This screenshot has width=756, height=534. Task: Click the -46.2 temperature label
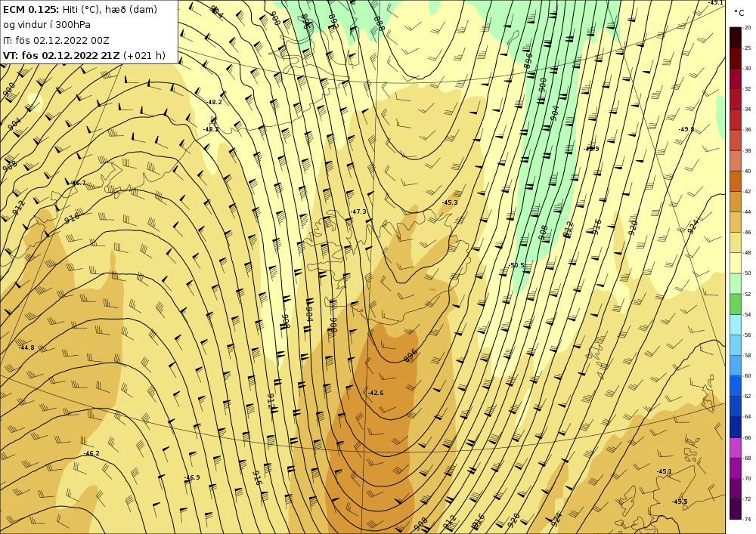(91, 453)
